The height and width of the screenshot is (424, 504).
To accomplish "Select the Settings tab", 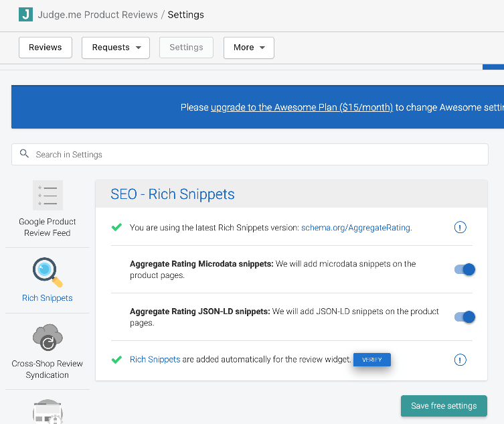I will coord(187,48).
